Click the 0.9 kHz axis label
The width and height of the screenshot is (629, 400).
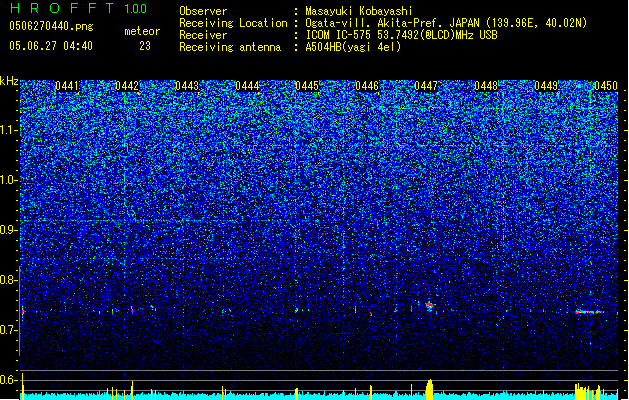point(8,230)
